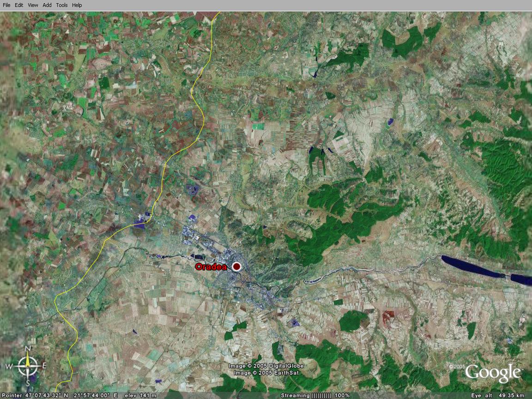Viewport: 532px width, 399px height.
Task: Click the Image © 2005 DigitalGlobe credit
Action: click(266, 366)
